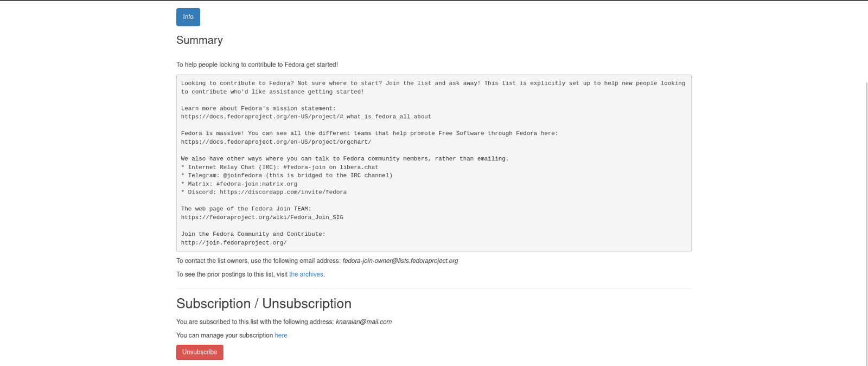The height and width of the screenshot is (366, 868).
Task: Open 'the archives' link
Action: coord(306,274)
